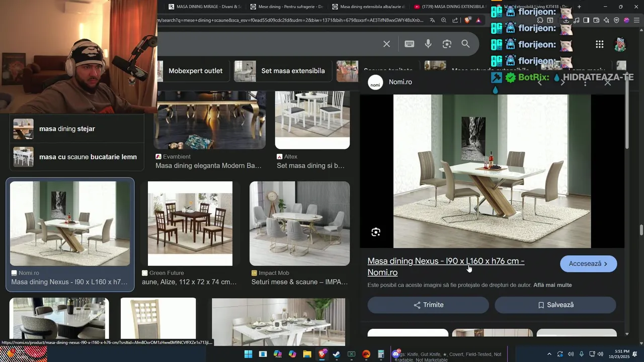Image resolution: width=644 pixels, height=362 pixels.
Task: Open the Green Future Alize table thumbnail
Action: pos(190,224)
